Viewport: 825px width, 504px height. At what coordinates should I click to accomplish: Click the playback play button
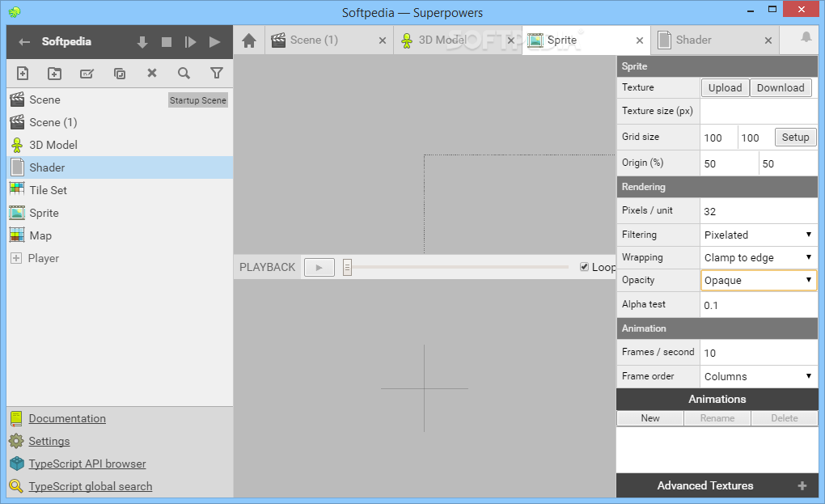[319, 267]
